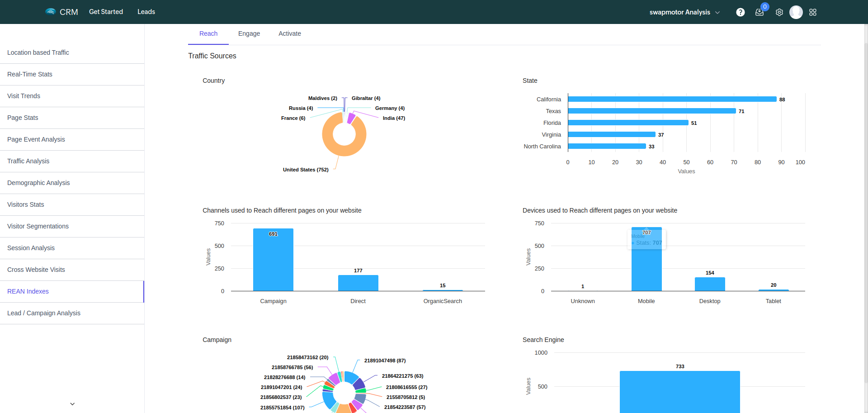Click the CRM logo icon

pos(50,11)
